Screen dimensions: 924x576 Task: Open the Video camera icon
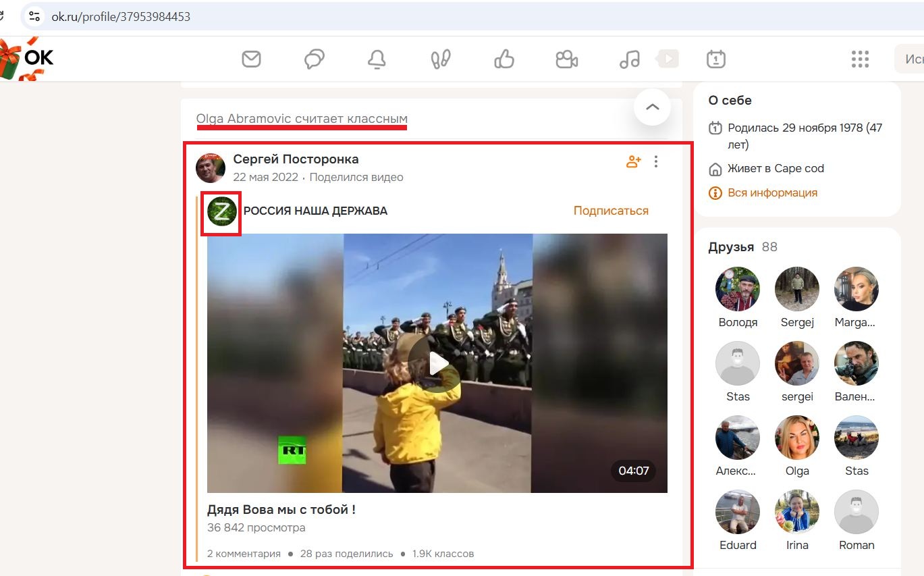tap(567, 59)
